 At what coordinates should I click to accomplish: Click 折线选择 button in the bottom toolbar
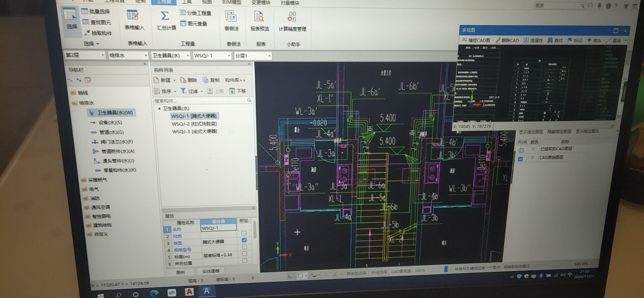coord(379,272)
